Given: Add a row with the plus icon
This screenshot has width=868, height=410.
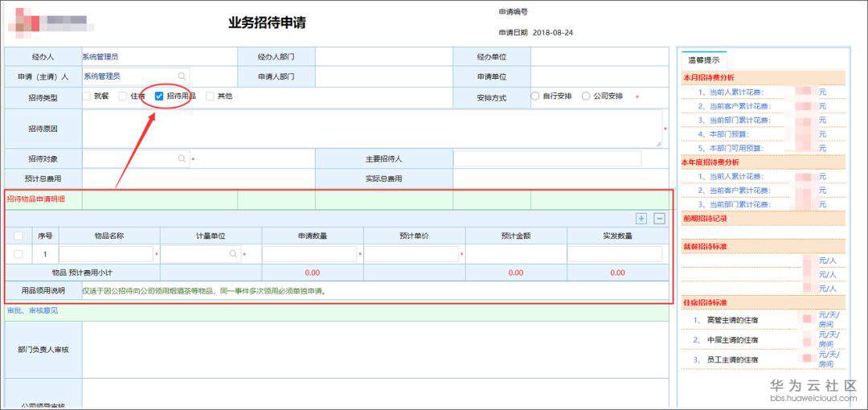Looking at the screenshot, I should (x=641, y=219).
